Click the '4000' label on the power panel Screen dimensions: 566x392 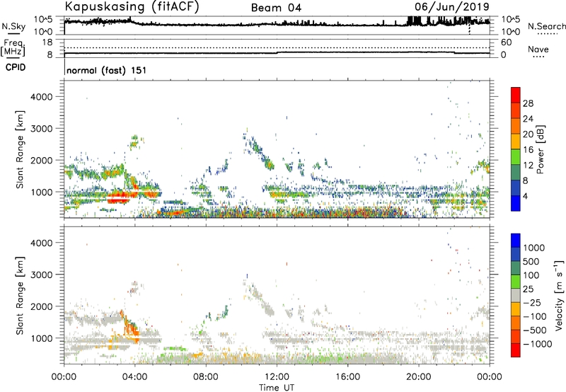[x=41, y=97]
